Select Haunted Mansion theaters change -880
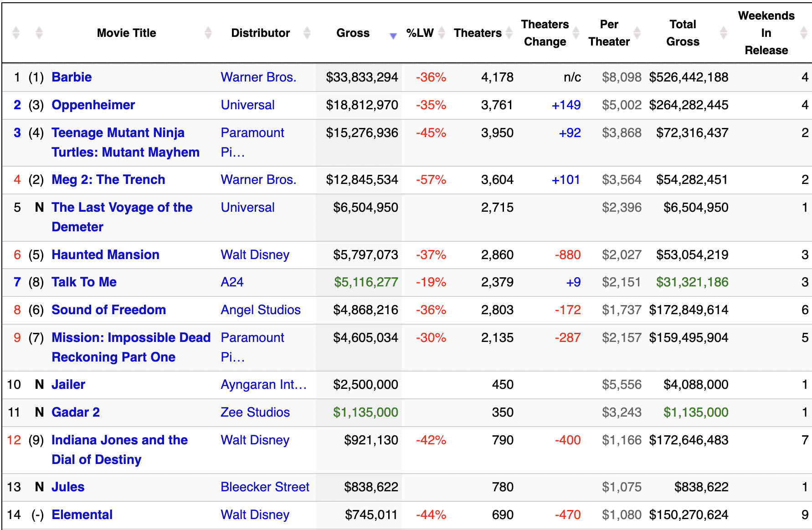 coord(567,255)
